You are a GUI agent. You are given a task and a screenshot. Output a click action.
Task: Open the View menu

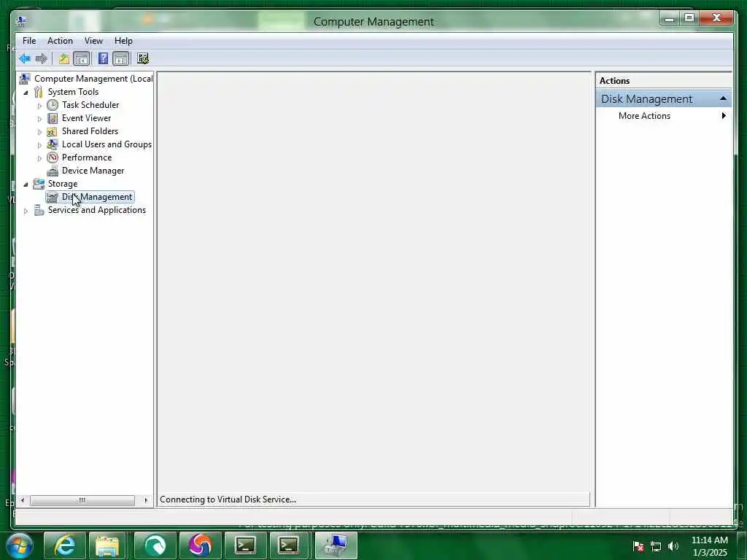[x=93, y=41]
